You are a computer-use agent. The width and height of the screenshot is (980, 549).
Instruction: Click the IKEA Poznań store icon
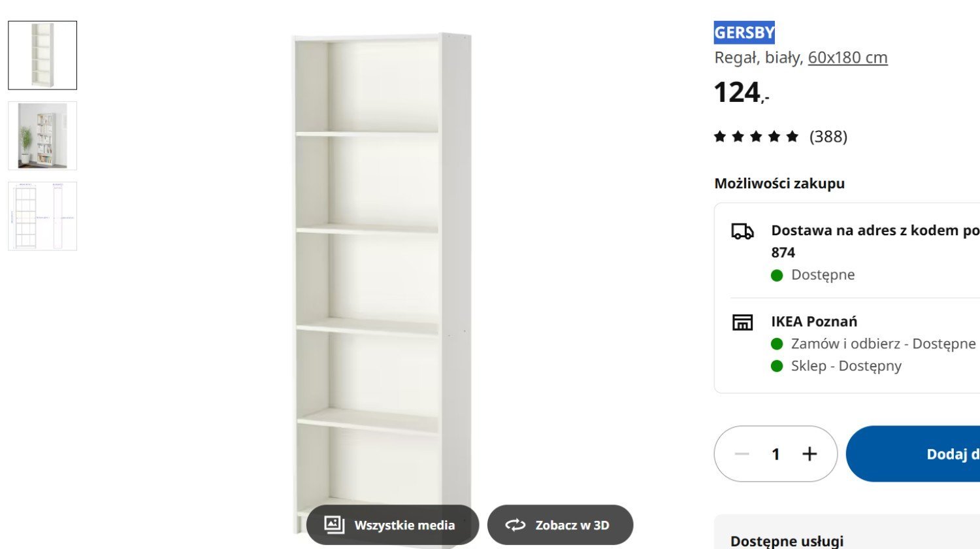742,322
